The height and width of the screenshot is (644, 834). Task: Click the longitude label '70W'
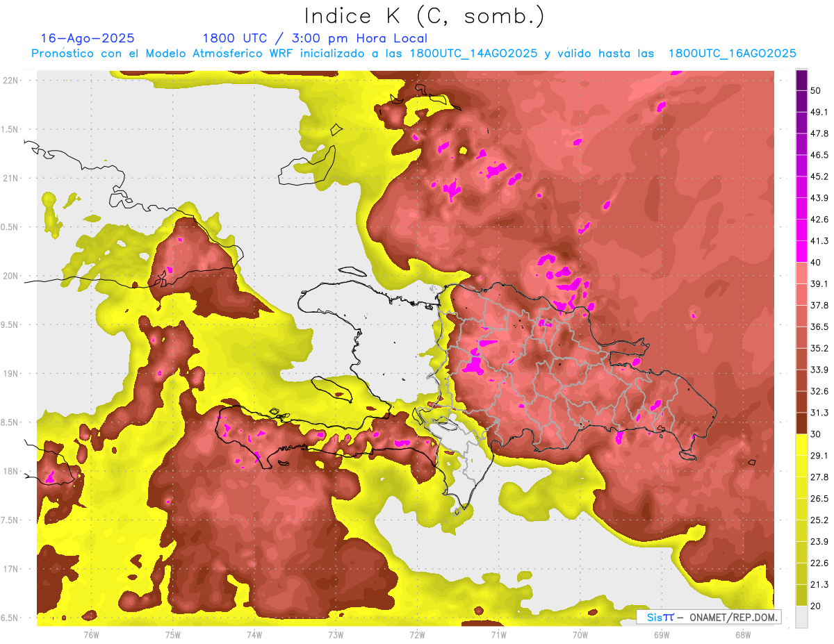pyautogui.click(x=580, y=635)
